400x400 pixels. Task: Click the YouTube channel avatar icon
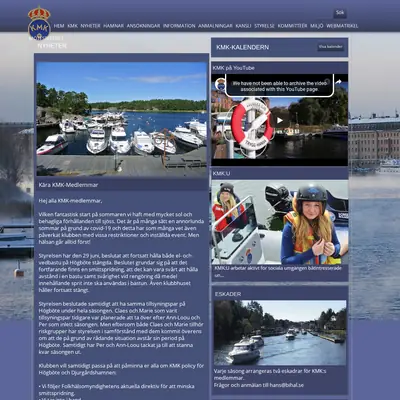point(220,84)
